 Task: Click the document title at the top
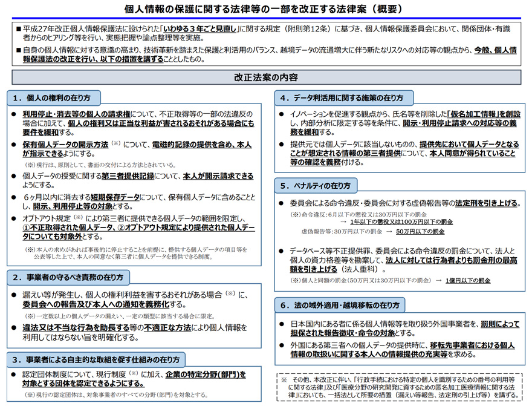click(x=266, y=9)
